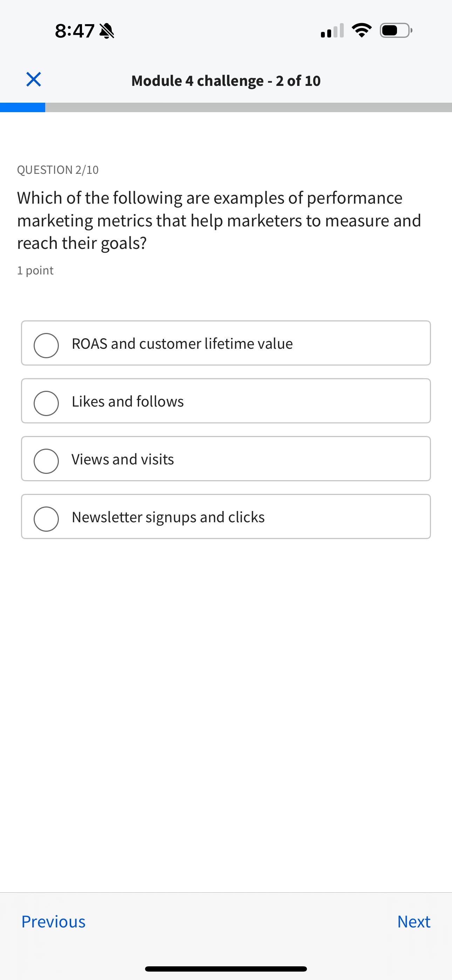452x980 pixels.
Task: Select the ROAS and customer lifetime value radio button
Action: (x=46, y=346)
